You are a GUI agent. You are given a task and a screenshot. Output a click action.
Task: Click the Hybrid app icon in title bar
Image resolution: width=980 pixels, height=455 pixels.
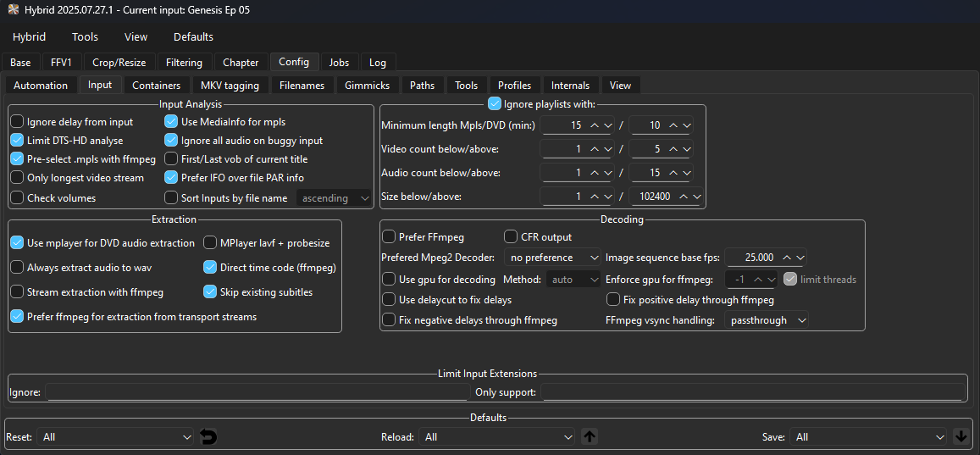tap(13, 10)
